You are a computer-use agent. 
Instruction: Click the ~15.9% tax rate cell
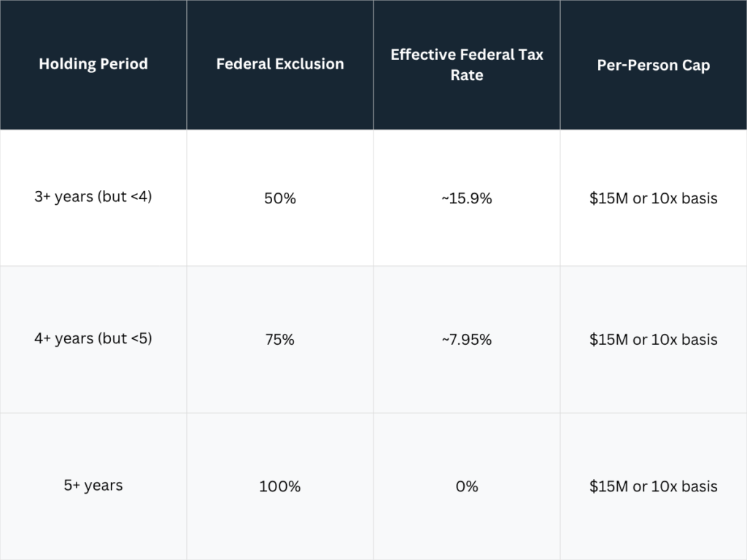[467, 198]
